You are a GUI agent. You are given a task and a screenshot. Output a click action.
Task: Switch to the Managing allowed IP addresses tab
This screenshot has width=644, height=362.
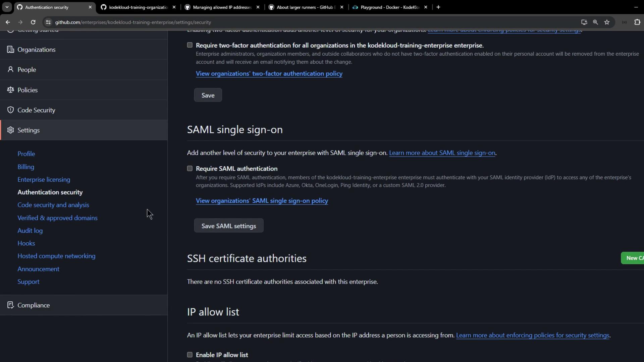222,7
